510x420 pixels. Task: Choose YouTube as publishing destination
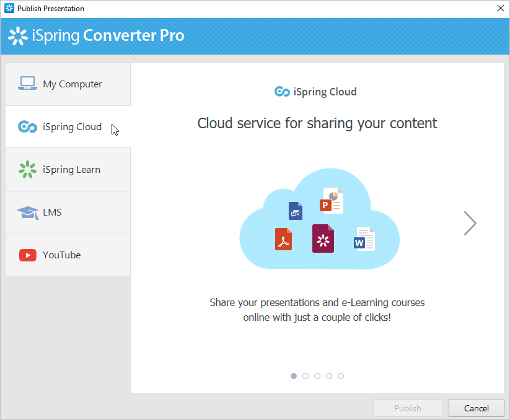pyautogui.click(x=68, y=255)
